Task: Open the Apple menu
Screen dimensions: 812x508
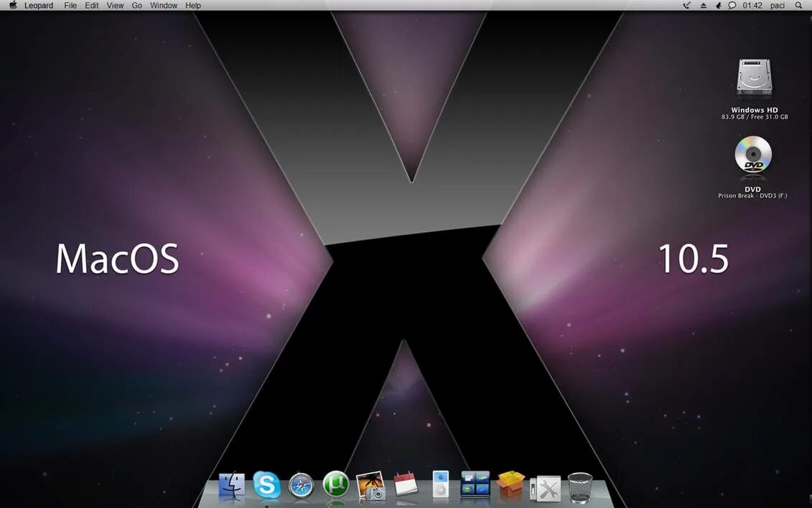Action: pos(13,5)
